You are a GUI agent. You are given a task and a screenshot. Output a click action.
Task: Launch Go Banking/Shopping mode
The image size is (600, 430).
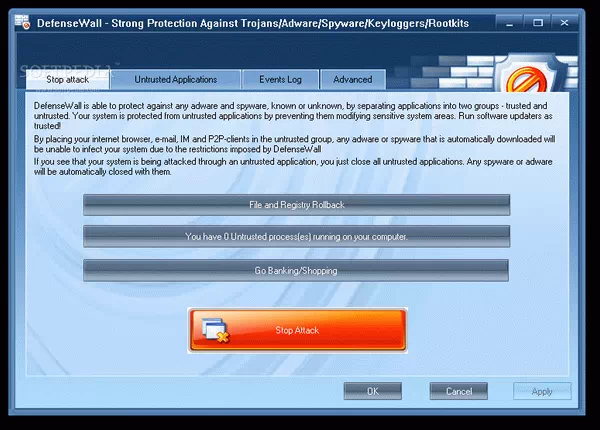[296, 271]
